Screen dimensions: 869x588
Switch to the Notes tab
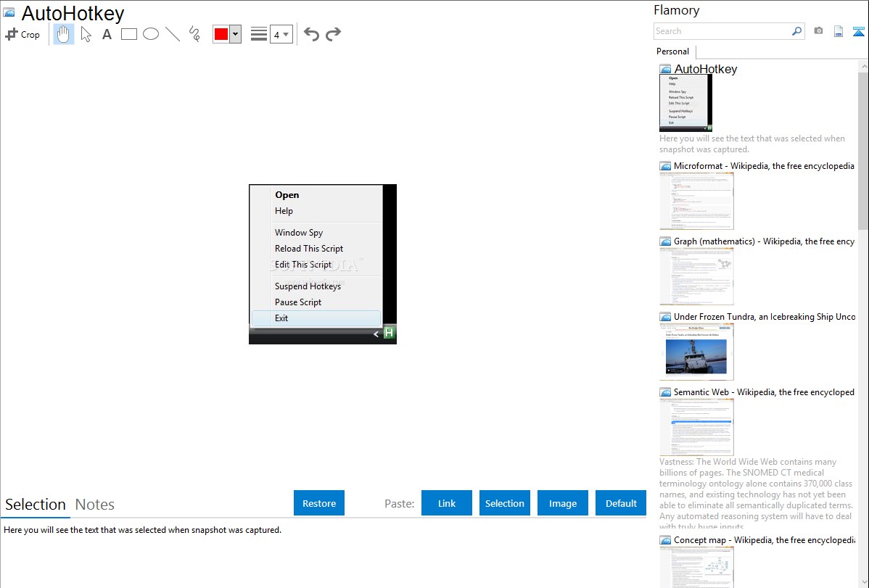pyautogui.click(x=95, y=505)
